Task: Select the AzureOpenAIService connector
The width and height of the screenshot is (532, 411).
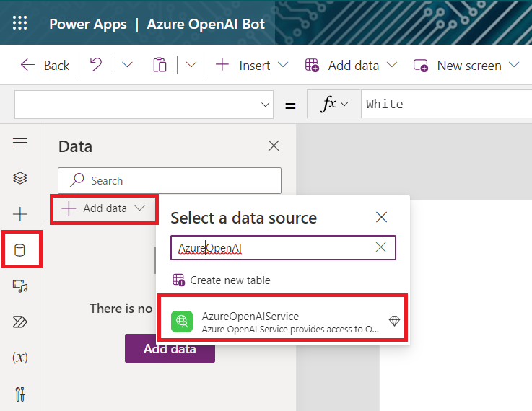Action: click(283, 322)
